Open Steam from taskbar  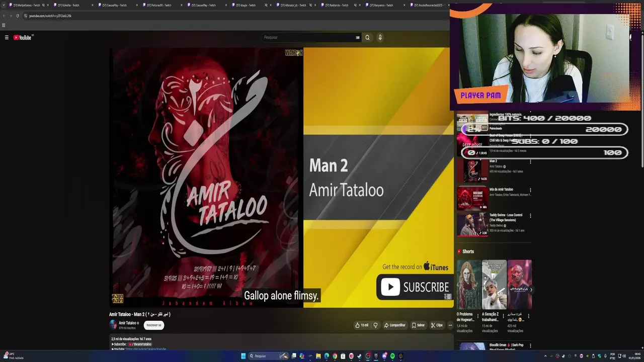[x=359, y=356]
